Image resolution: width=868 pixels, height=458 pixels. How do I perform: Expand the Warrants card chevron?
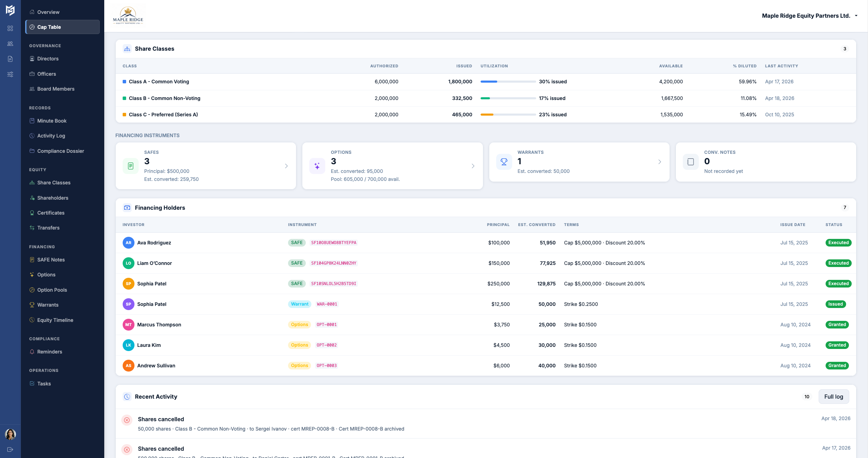pyautogui.click(x=660, y=162)
